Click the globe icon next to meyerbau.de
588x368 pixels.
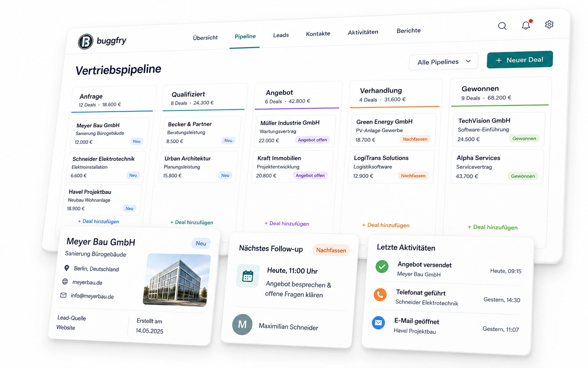point(65,282)
